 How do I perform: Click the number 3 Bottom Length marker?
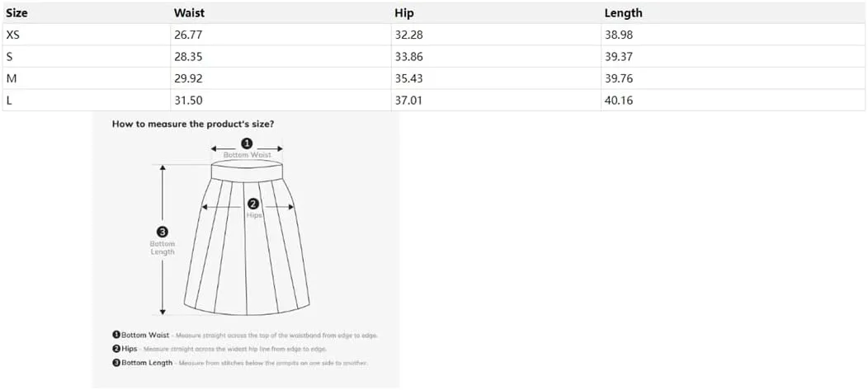[x=163, y=233]
